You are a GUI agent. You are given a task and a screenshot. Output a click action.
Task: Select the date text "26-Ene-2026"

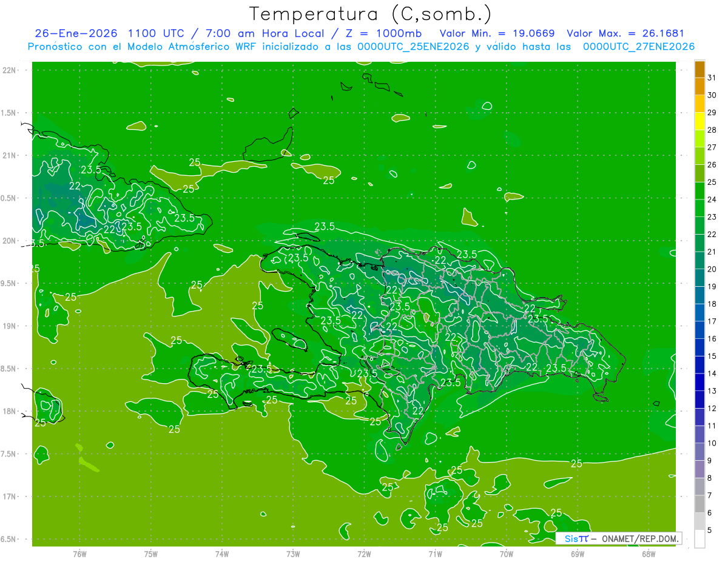[x=76, y=33]
